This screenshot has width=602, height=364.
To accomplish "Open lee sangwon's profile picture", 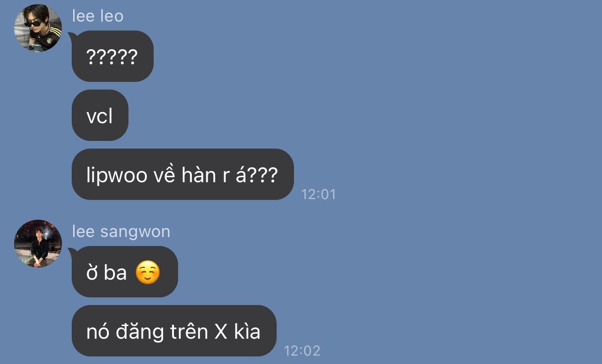I will tap(38, 243).
